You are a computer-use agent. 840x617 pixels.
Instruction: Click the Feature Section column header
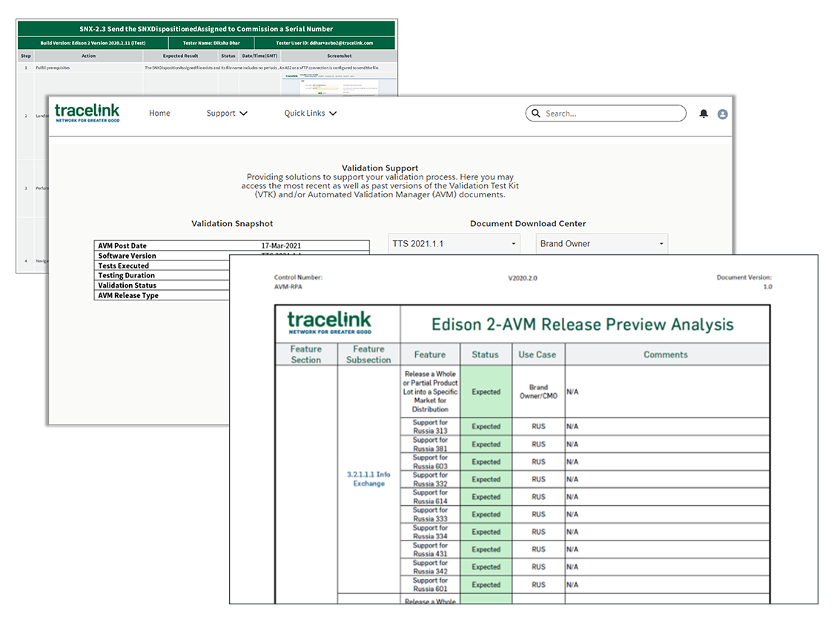(x=306, y=354)
